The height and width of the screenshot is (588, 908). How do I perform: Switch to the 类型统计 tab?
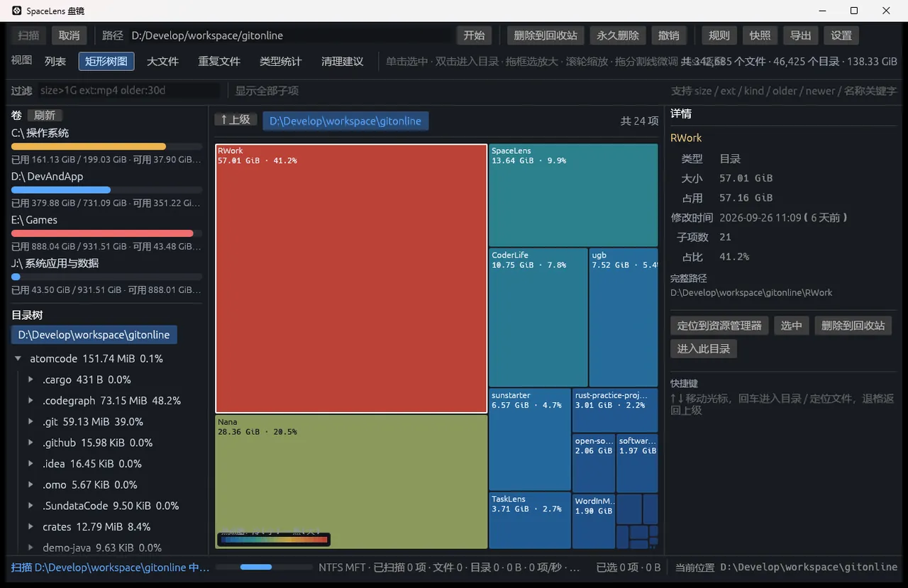coord(280,62)
